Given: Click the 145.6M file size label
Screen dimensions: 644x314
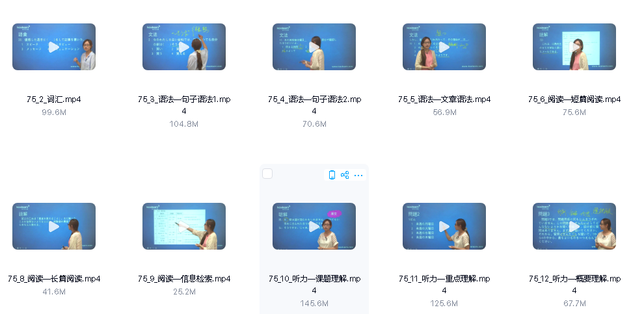Looking at the screenshot, I should [314, 304].
